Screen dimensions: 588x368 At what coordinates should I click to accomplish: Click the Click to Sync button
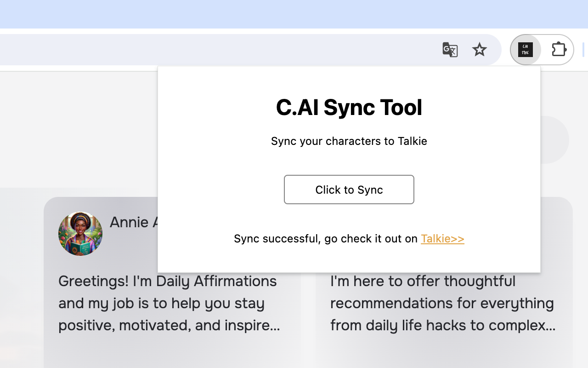(349, 190)
